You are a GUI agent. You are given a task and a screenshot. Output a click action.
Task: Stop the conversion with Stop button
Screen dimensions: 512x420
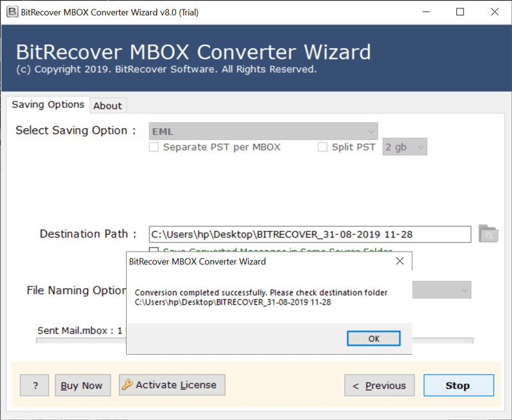pyautogui.click(x=458, y=385)
